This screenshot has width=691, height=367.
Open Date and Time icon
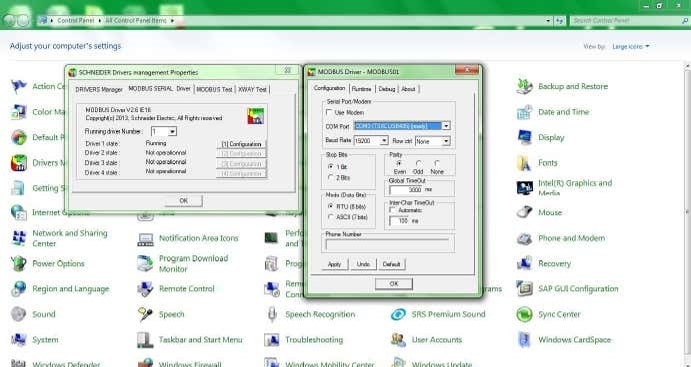pyautogui.click(x=524, y=112)
